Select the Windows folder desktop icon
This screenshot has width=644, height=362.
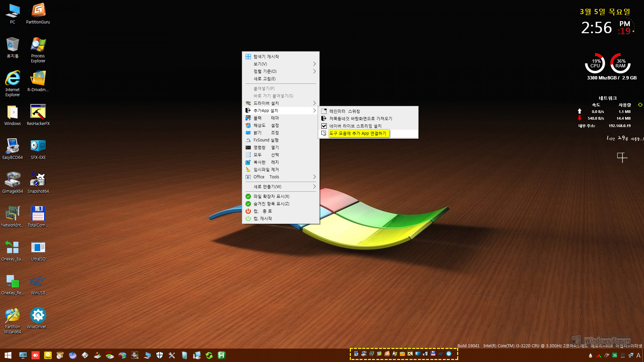tap(12, 115)
